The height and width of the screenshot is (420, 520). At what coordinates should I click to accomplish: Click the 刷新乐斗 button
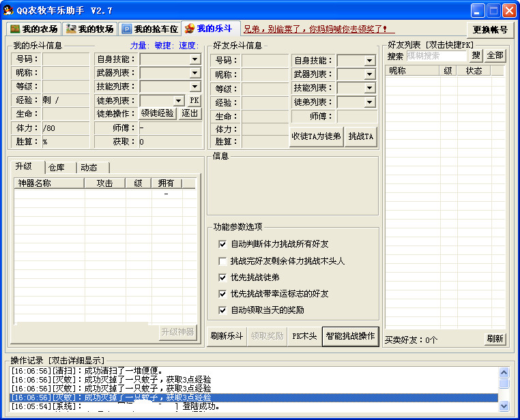pyautogui.click(x=227, y=336)
